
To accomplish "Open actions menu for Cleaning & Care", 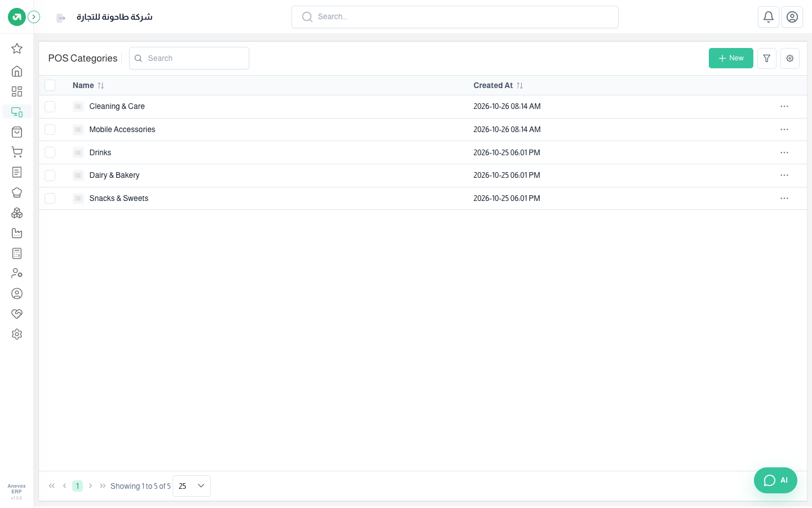I will point(784,106).
